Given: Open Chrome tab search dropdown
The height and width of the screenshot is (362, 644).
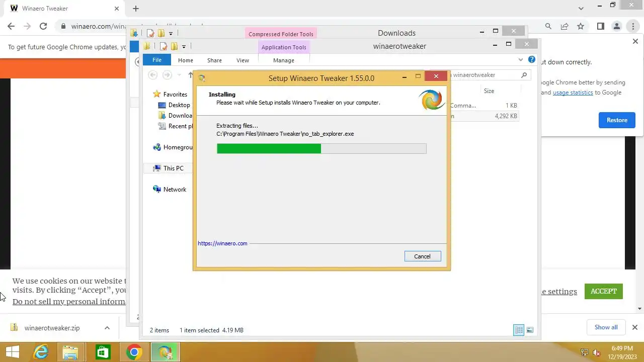Looking at the screenshot, I should [x=581, y=9].
